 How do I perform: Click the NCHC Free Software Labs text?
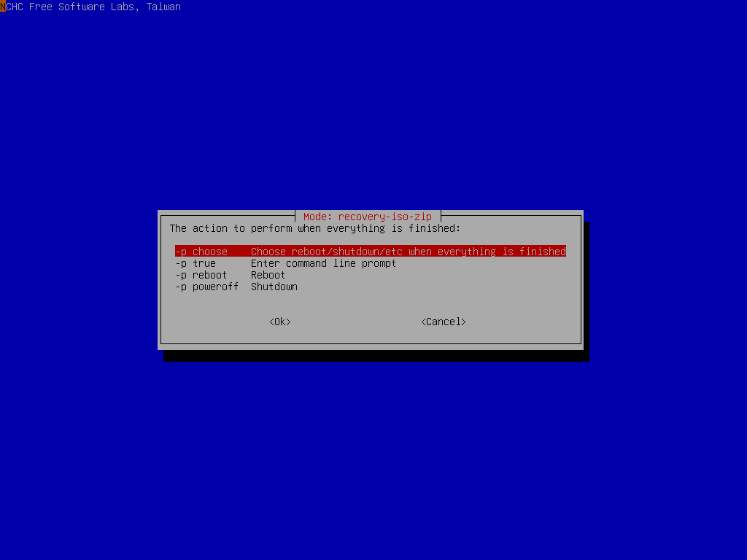[x=90, y=7]
